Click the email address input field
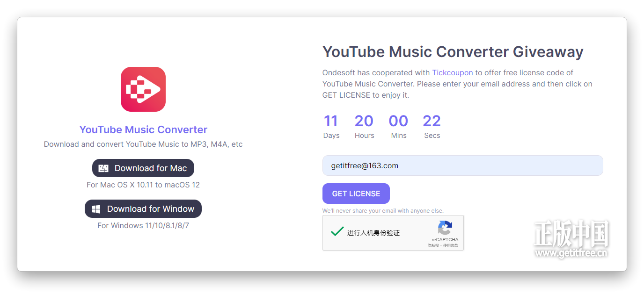Image resolution: width=644 pixels, height=294 pixels. tap(462, 165)
